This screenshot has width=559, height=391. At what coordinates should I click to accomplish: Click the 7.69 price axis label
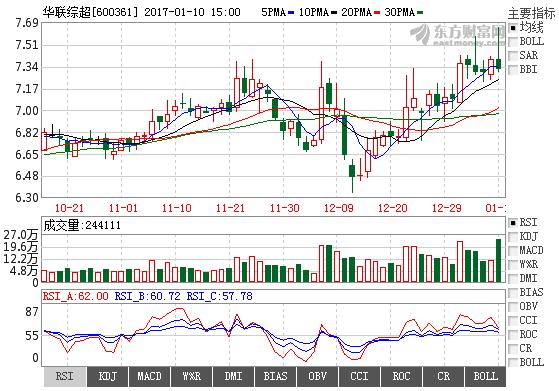click(x=26, y=23)
